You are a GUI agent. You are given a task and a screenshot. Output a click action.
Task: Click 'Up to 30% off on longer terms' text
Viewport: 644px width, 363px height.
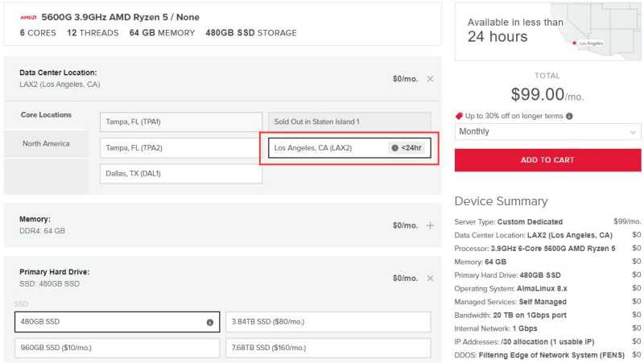tap(514, 116)
